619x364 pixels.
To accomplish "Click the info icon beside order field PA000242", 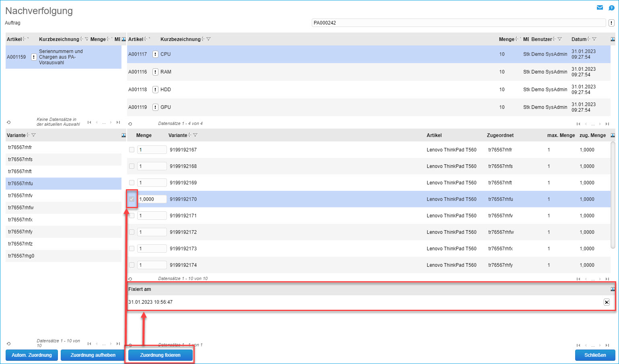I will click(x=611, y=23).
